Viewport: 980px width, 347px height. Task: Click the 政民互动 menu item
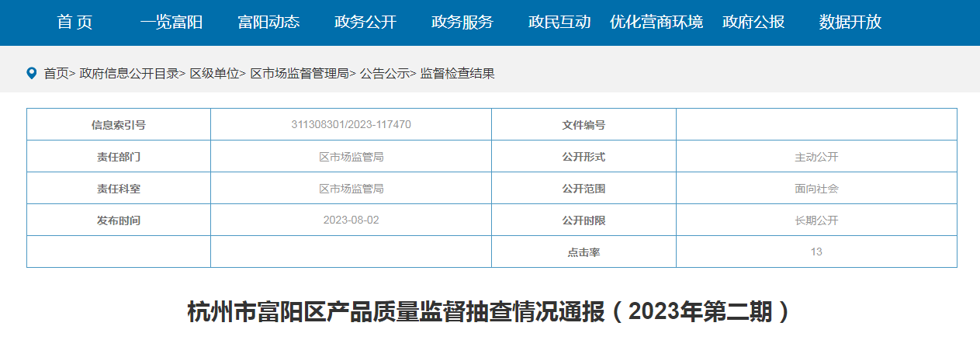(559, 23)
